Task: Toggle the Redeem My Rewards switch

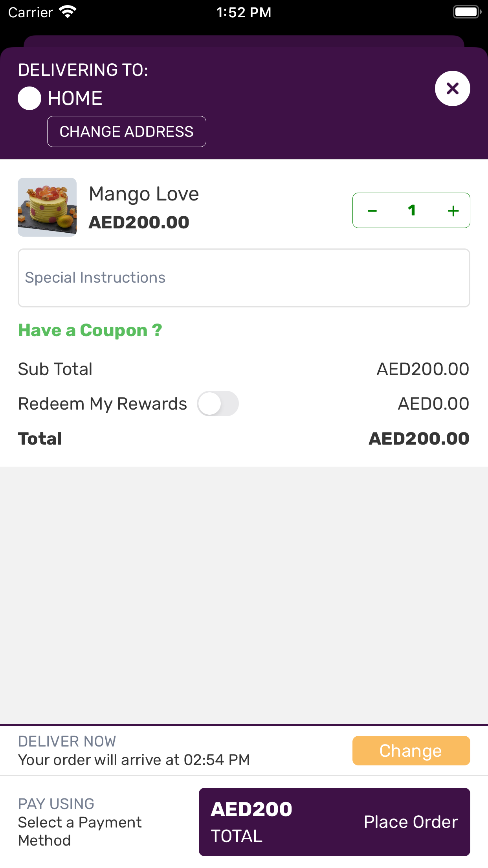Action: (218, 404)
